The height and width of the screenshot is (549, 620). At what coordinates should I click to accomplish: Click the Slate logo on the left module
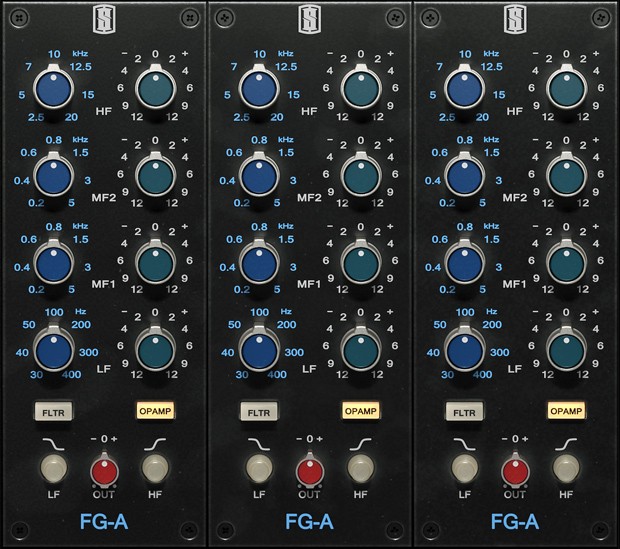tap(103, 20)
